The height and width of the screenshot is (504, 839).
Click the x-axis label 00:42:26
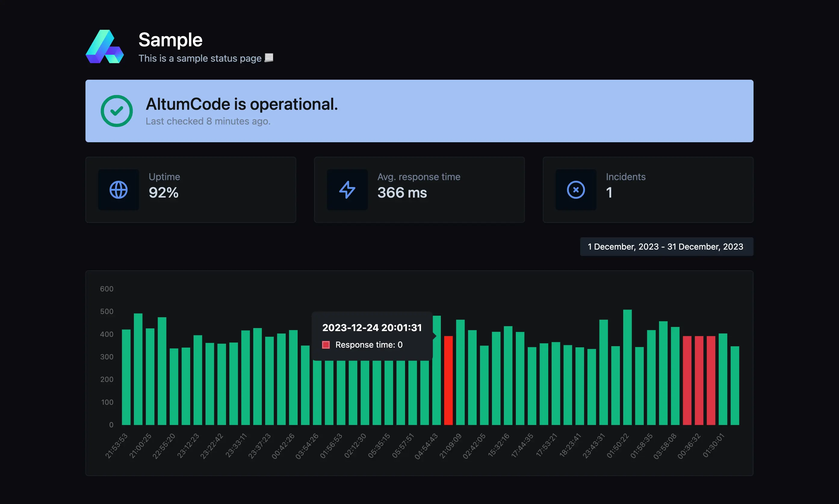[x=283, y=446]
